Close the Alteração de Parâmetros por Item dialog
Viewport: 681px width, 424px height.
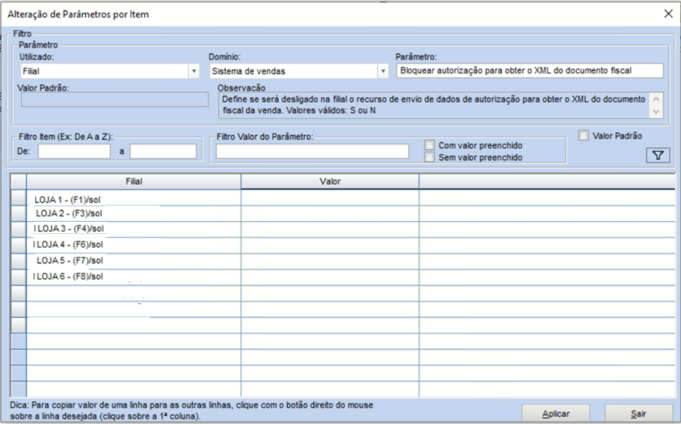668,14
